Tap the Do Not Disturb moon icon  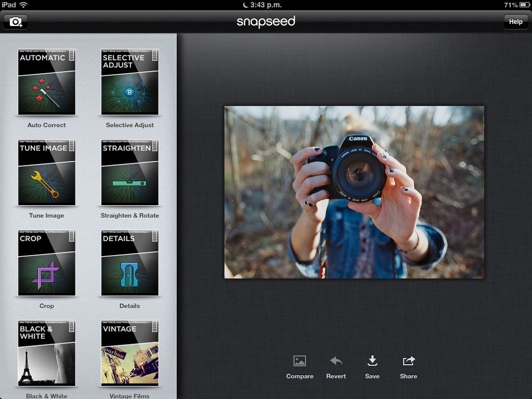click(245, 5)
